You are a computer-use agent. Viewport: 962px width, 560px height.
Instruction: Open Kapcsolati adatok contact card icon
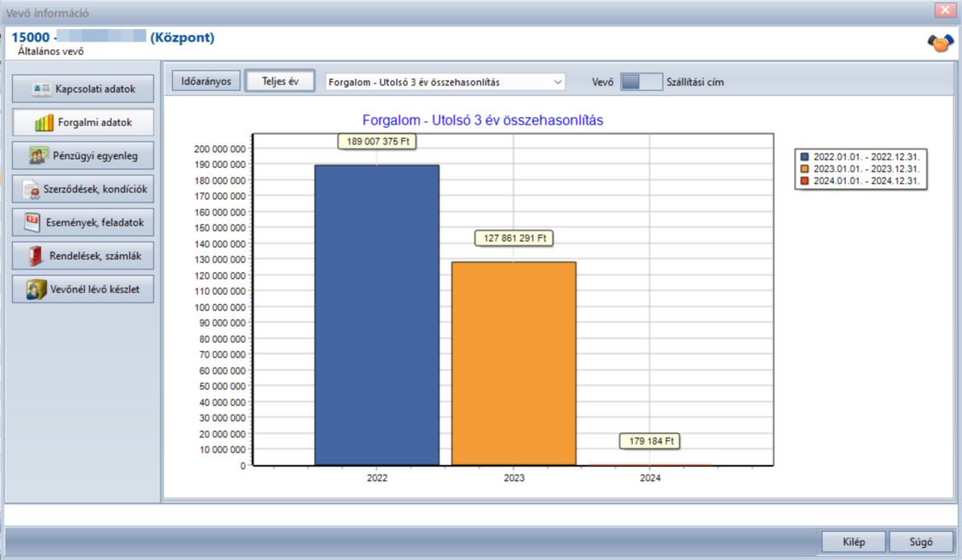coord(41,90)
